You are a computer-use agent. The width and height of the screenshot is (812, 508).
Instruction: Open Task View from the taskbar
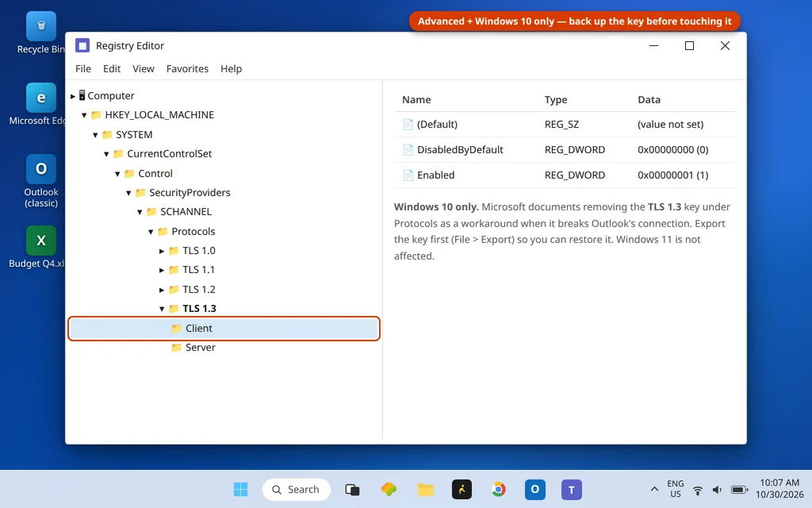[352, 489]
